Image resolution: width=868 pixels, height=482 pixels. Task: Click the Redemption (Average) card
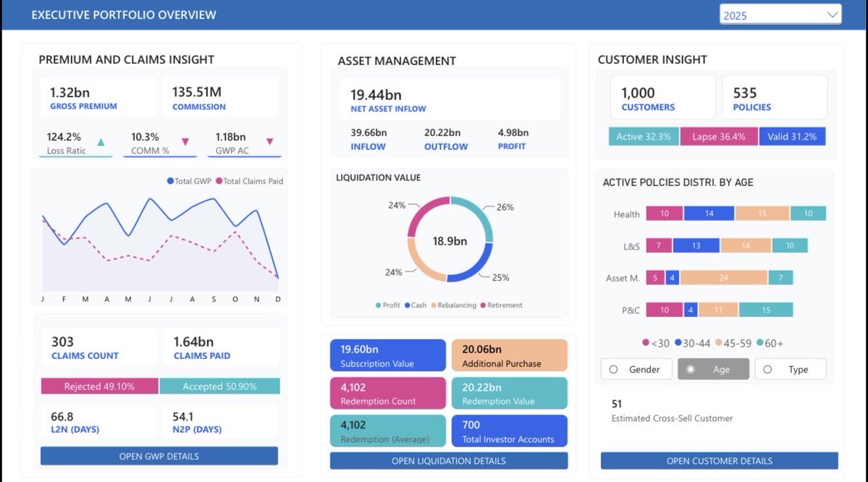click(x=387, y=431)
